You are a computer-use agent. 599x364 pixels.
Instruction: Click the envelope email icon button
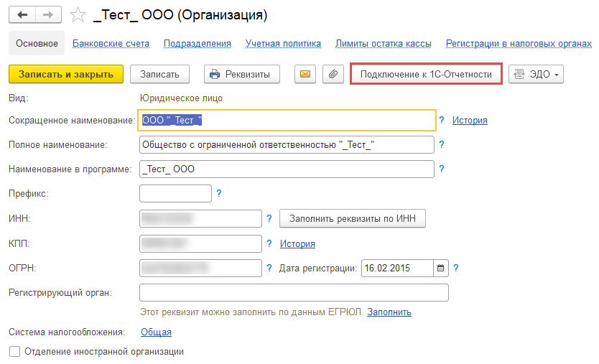click(x=306, y=74)
